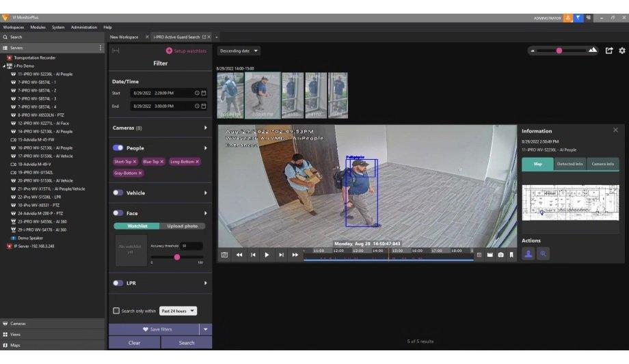This screenshot has height=364, width=629.
Task: Open the Start date calendar picker
Action: [204, 93]
